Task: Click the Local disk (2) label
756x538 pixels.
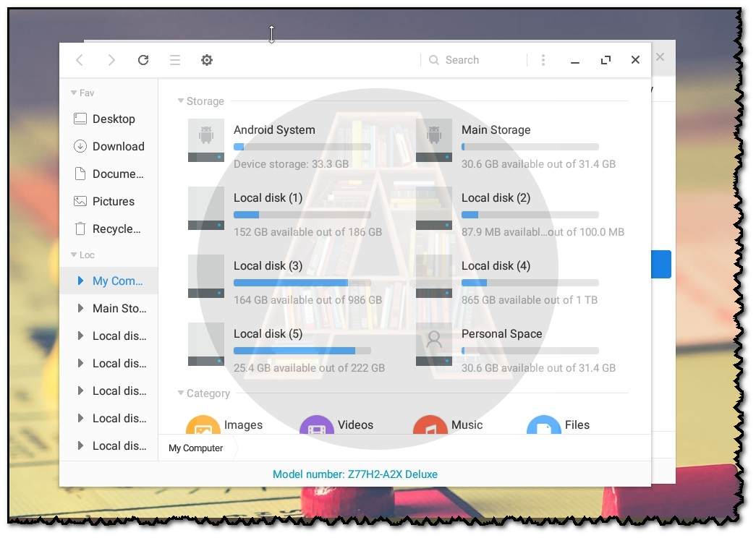Action: 496,197
